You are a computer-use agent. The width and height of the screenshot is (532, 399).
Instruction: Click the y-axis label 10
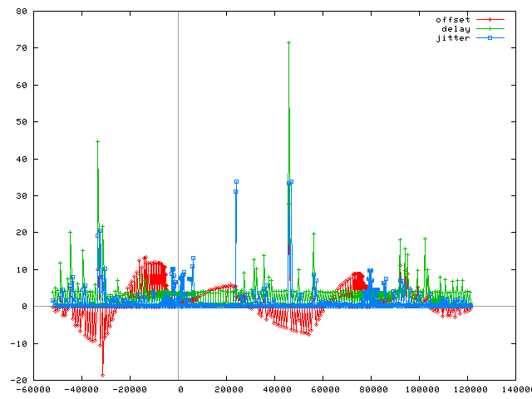tap(22, 269)
